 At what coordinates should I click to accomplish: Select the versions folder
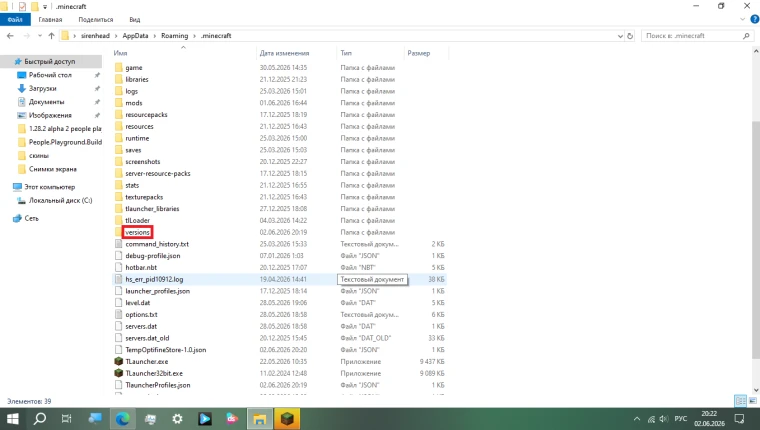(x=138, y=232)
